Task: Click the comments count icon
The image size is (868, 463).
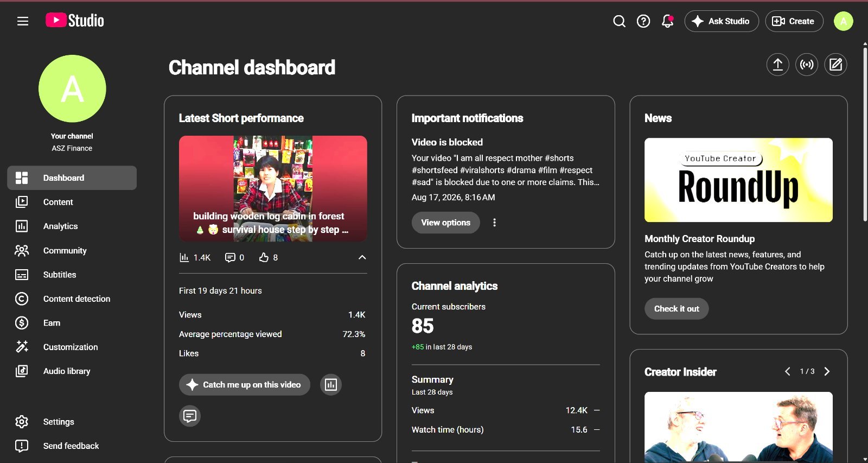Action: 230,257
